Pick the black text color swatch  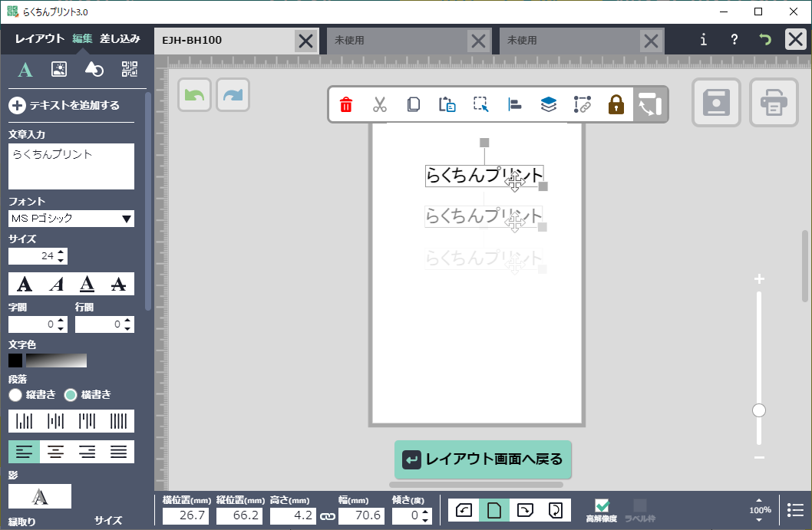pos(15,360)
